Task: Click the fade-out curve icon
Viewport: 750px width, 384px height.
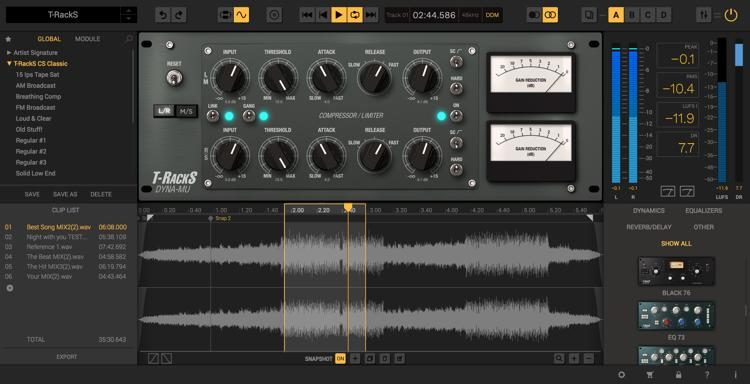Action: click(x=166, y=358)
